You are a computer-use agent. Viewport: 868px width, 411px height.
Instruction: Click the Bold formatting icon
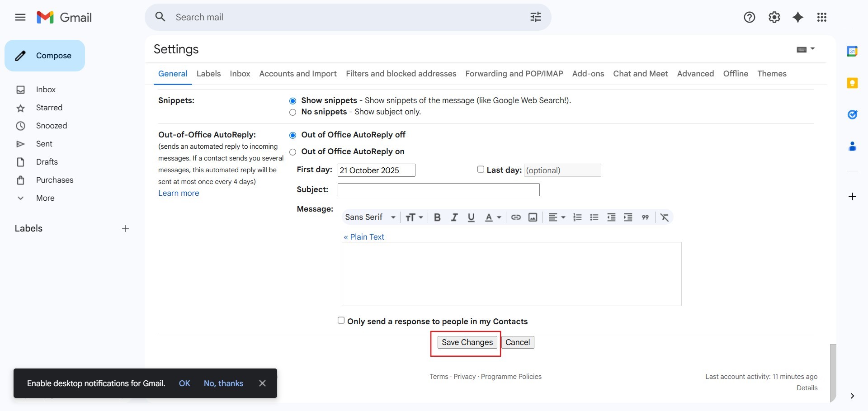pyautogui.click(x=437, y=217)
